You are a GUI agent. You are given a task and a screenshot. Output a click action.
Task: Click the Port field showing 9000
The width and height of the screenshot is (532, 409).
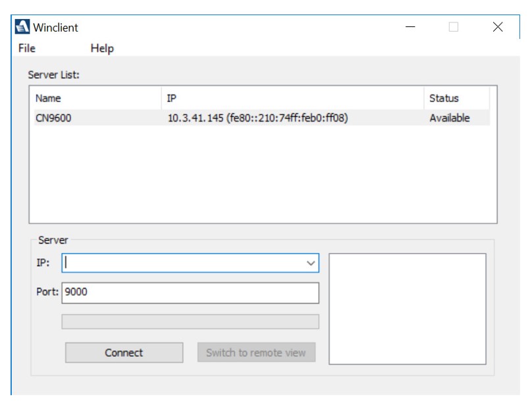pos(190,292)
